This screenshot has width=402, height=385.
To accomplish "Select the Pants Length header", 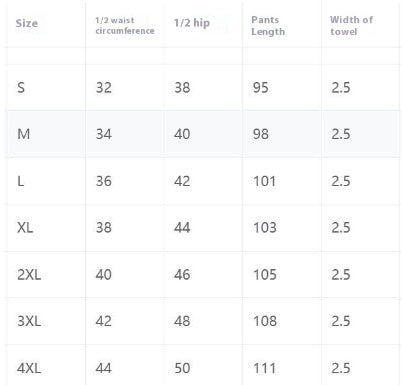I will point(268,26).
